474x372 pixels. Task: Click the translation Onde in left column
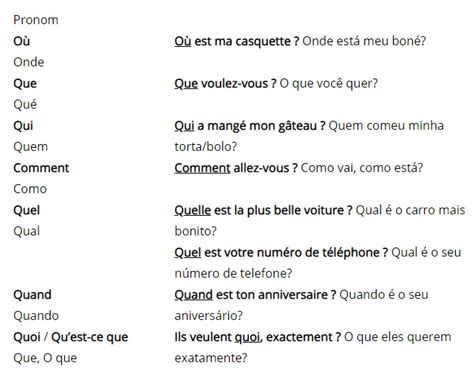pyautogui.click(x=29, y=62)
